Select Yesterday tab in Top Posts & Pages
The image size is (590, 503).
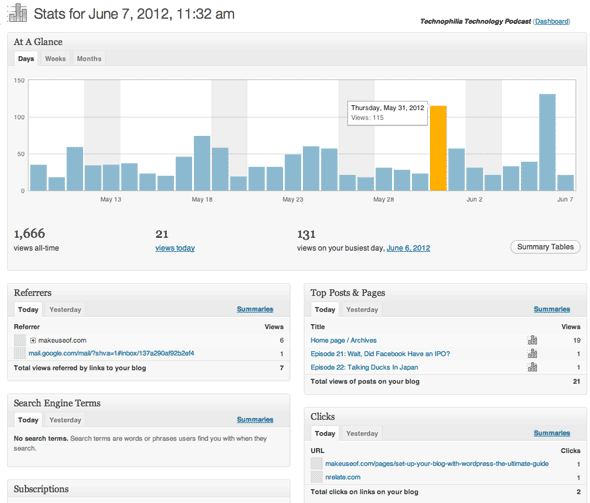(x=362, y=310)
